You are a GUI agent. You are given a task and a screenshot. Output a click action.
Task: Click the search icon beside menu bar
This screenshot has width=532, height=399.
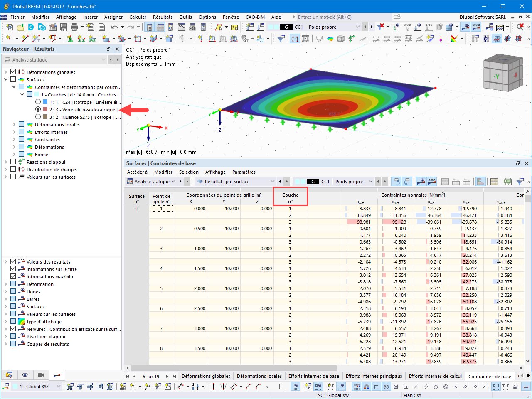coord(397,17)
